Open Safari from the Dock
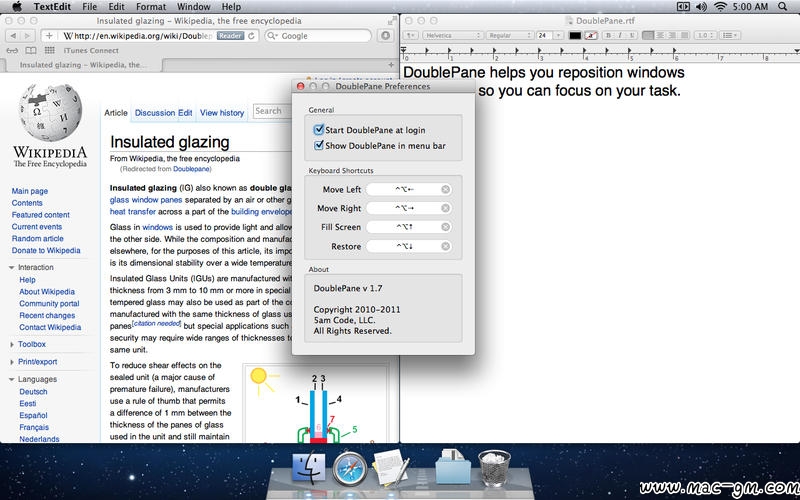 click(349, 468)
